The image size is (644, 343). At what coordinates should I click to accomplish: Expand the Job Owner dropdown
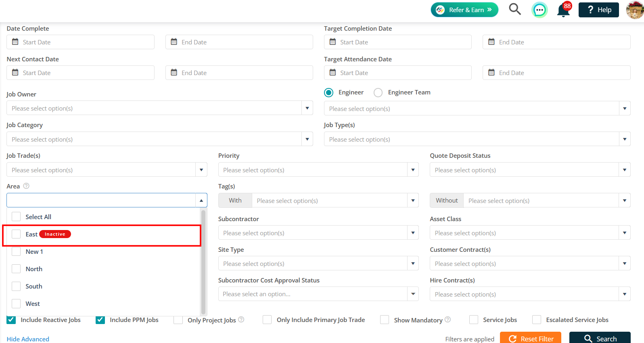307,108
